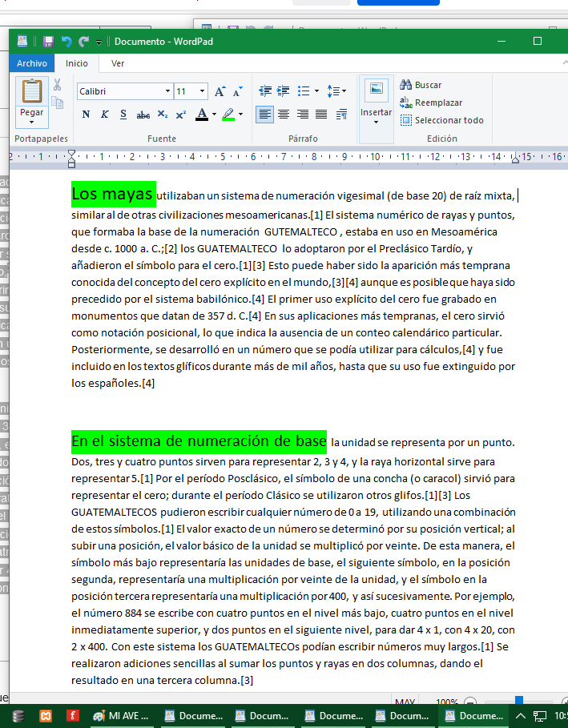This screenshot has height=728, width=568.
Task: Toggle subscript formatting
Action: click(162, 115)
